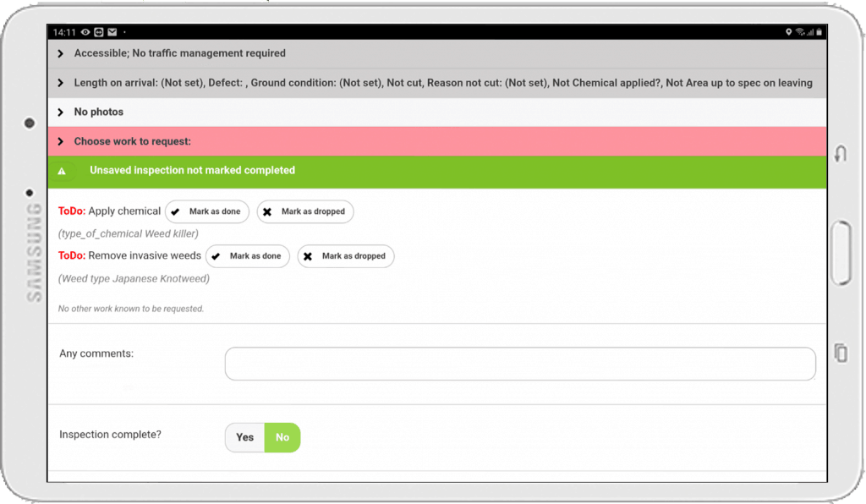The height and width of the screenshot is (504, 866).
Task: Mark Apply chemical as dropped
Action: point(304,211)
